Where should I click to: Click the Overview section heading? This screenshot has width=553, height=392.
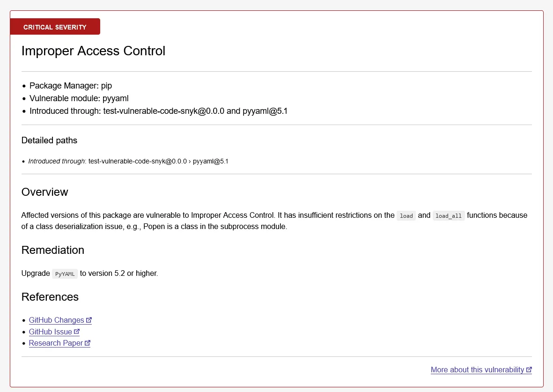(44, 192)
